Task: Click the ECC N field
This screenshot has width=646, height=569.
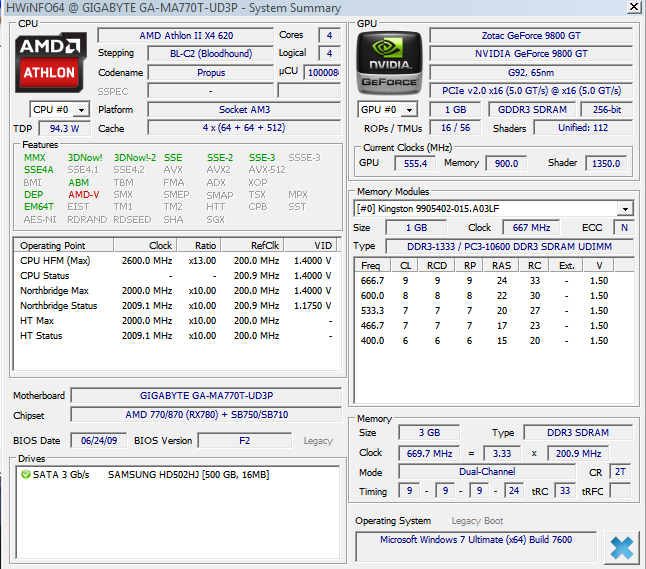Action: pos(624,228)
